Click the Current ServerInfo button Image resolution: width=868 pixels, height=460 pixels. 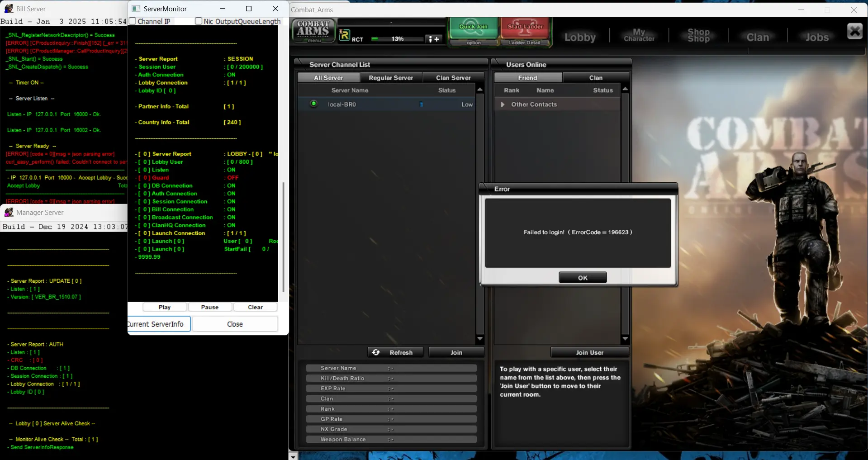[159, 324]
